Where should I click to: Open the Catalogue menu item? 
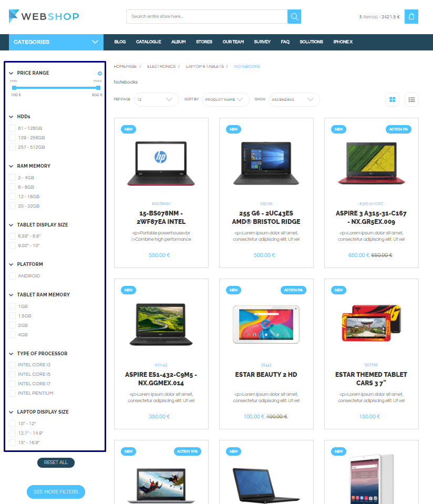pyautogui.click(x=149, y=42)
